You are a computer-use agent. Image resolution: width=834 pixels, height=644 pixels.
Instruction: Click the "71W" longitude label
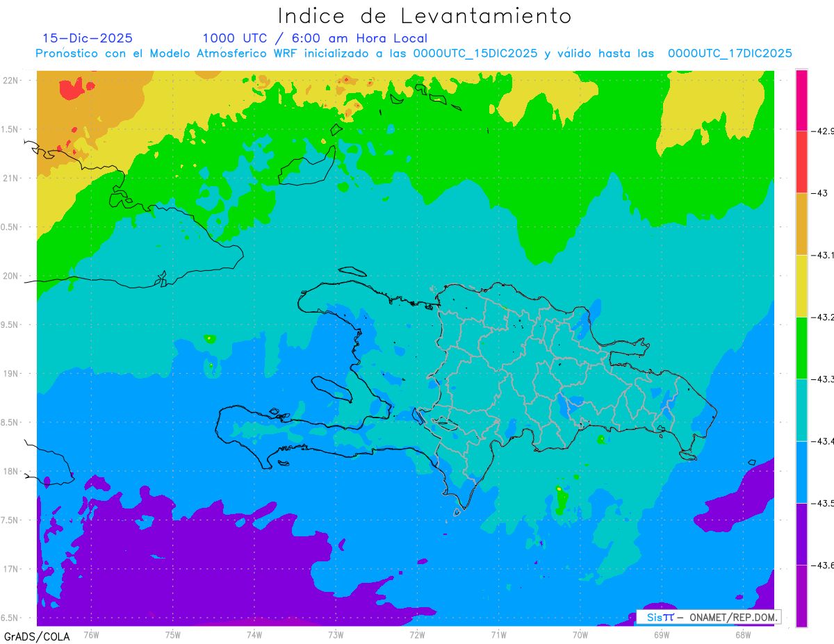[498, 635]
